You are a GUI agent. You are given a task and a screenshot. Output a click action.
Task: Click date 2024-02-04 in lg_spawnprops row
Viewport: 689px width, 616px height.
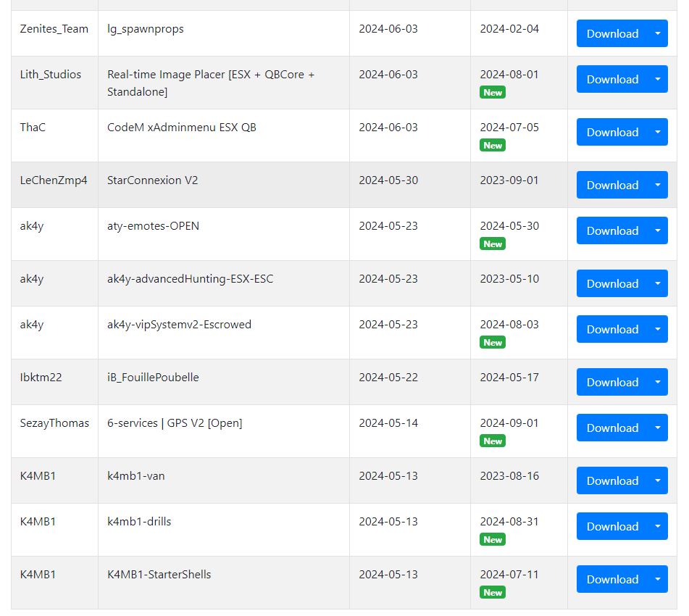(509, 29)
